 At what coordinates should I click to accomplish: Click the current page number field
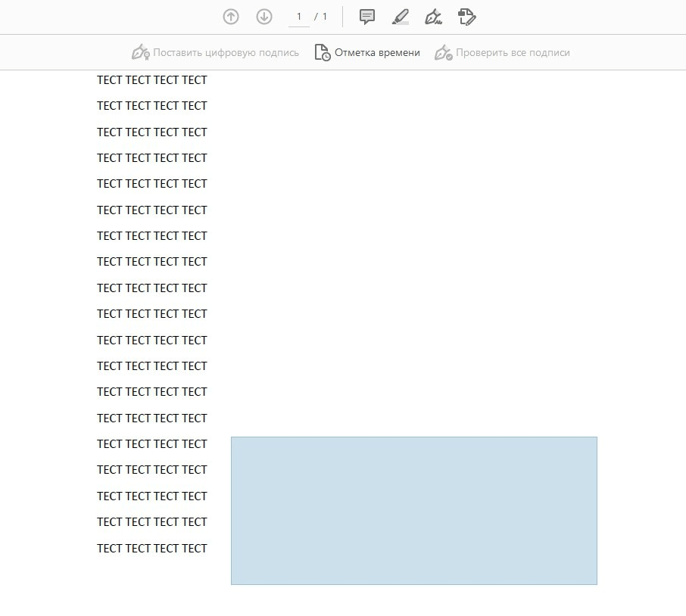pos(299,17)
